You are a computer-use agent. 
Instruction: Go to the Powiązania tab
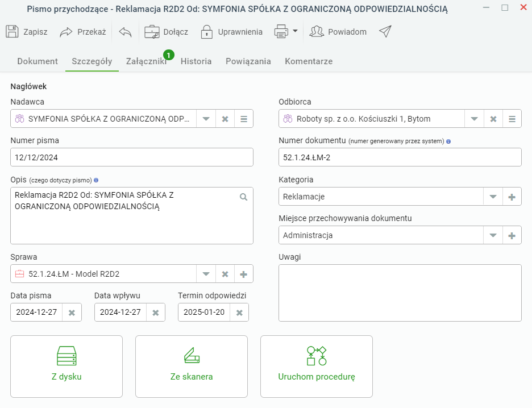point(248,61)
